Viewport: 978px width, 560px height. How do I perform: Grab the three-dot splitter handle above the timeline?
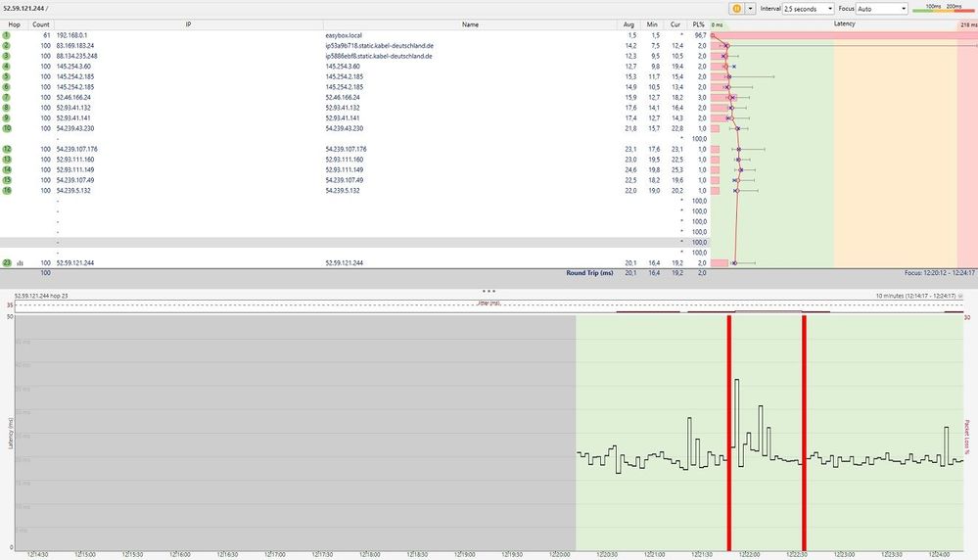click(x=489, y=291)
